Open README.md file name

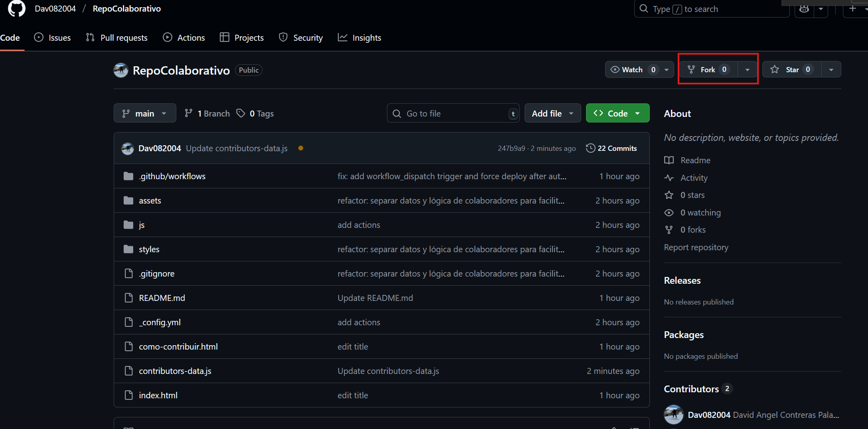click(162, 298)
